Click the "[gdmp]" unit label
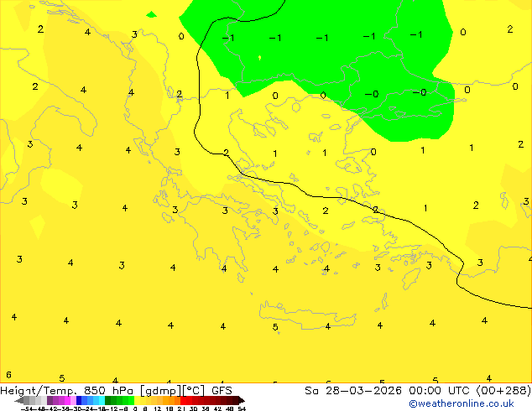 tap(161, 391)
